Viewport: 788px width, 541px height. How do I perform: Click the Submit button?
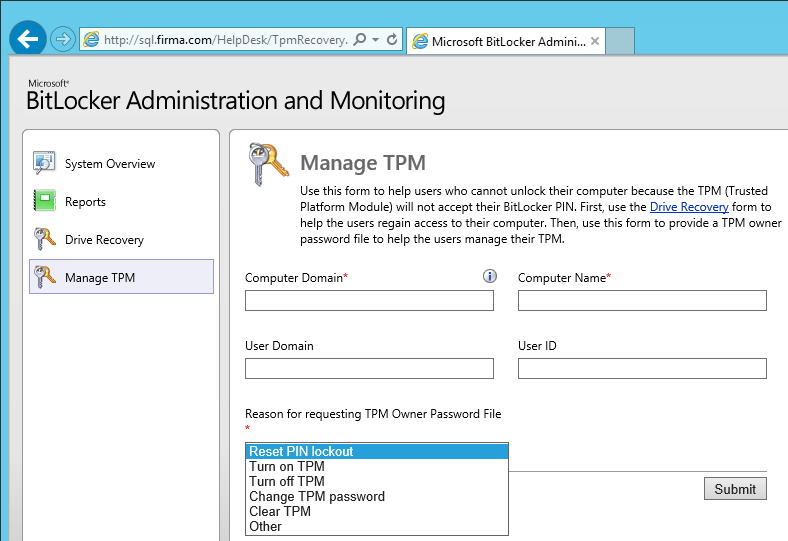pos(735,489)
